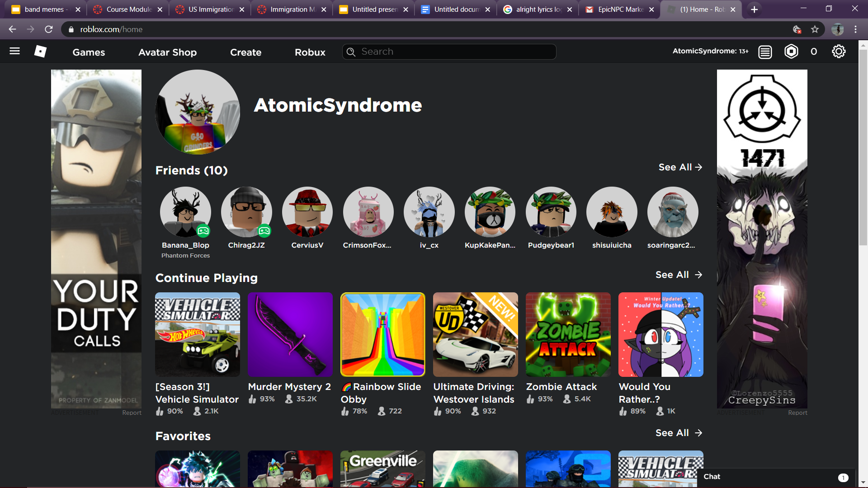Image resolution: width=868 pixels, height=488 pixels.
Task: Reload the page
Action: [x=49, y=29]
